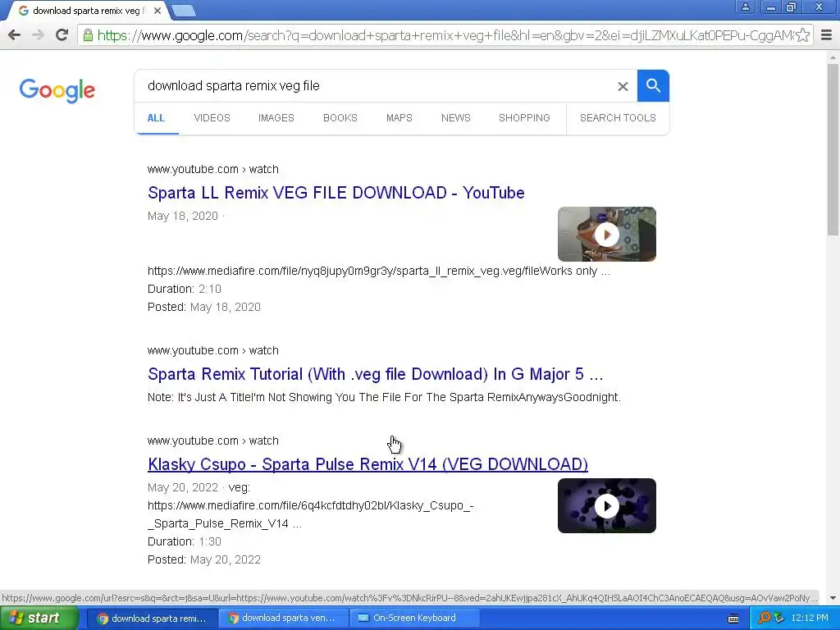The width and height of the screenshot is (840, 630).
Task: Switch to the SHOPPING results tab
Action: [524, 118]
